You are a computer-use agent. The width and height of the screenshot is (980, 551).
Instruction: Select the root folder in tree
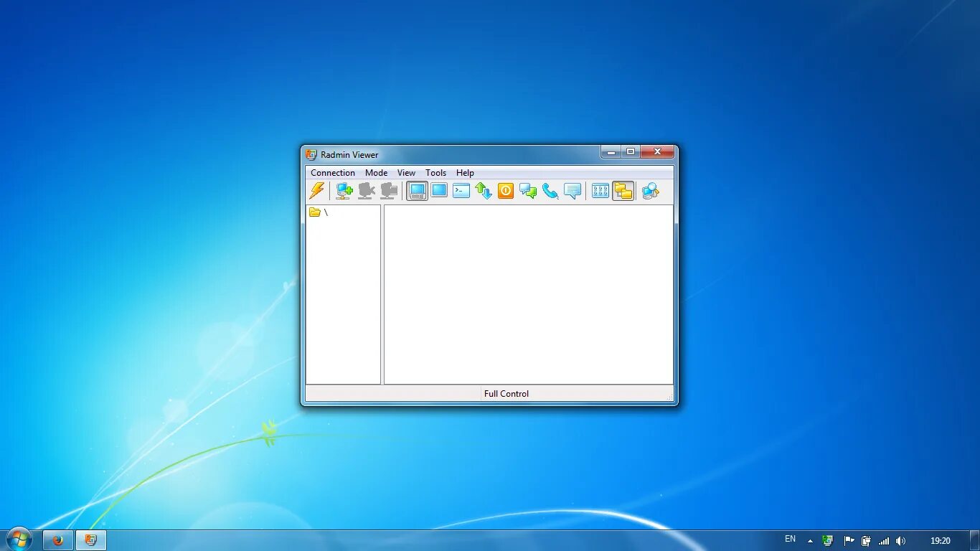pos(319,212)
